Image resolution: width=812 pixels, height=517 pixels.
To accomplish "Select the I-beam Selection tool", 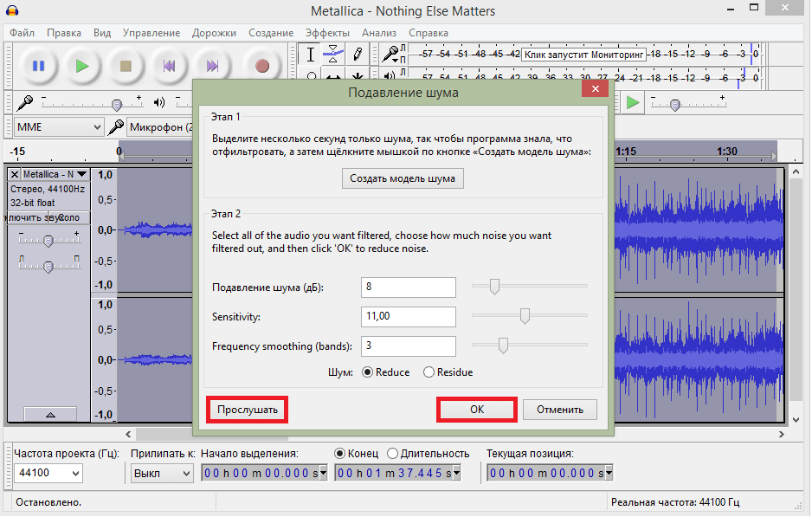I will click(312, 55).
